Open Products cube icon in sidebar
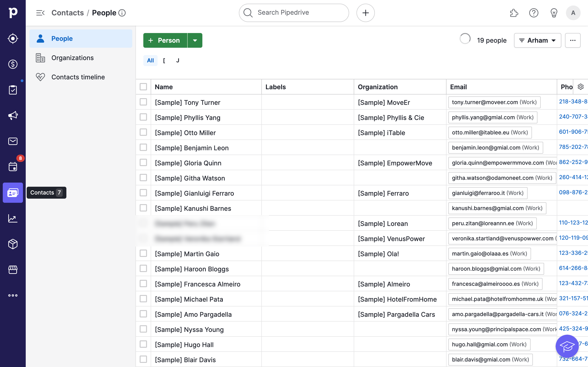This screenshot has width=588, height=367. (x=13, y=244)
